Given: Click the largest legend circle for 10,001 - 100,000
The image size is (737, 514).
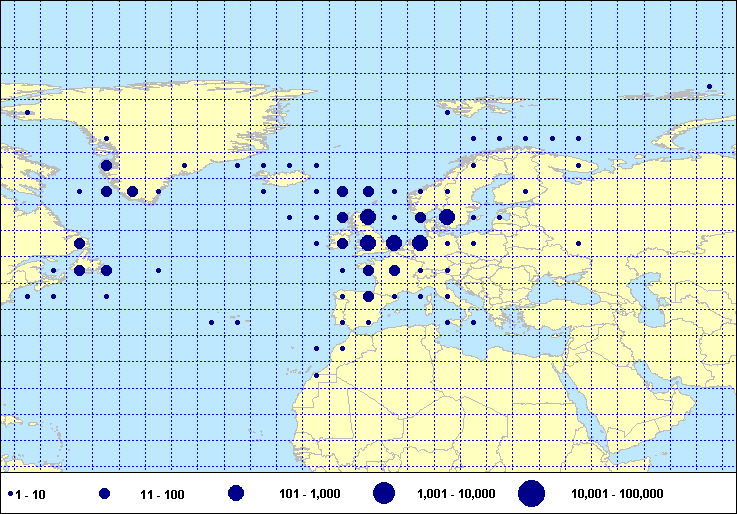Looking at the screenshot, I should 531,493.
